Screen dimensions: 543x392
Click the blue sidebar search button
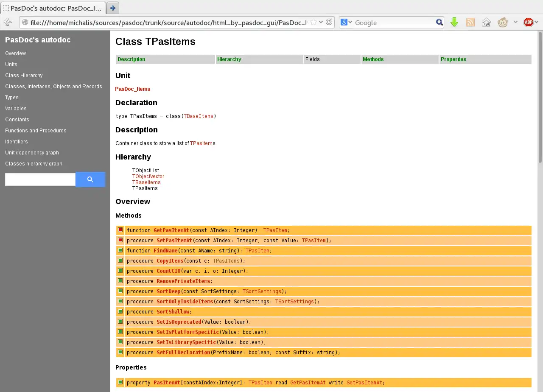click(x=90, y=179)
